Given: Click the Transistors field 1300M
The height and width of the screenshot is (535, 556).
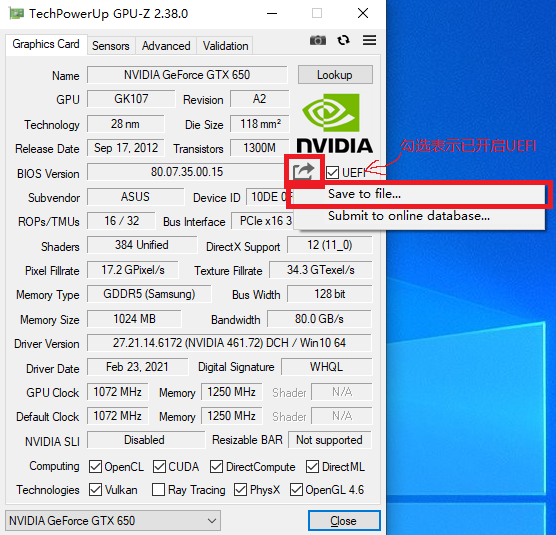Looking at the screenshot, I should pos(260,148).
